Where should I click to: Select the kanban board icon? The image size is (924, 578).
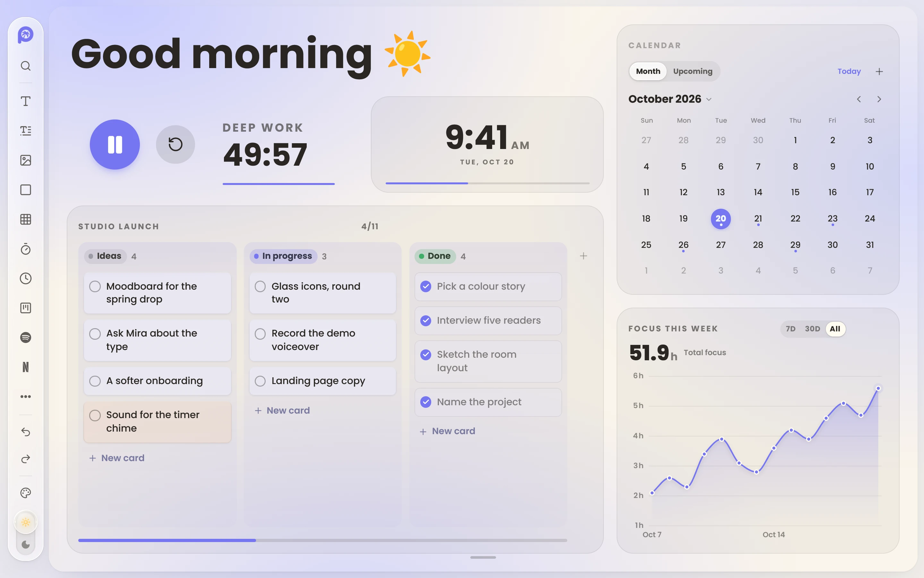tap(26, 308)
